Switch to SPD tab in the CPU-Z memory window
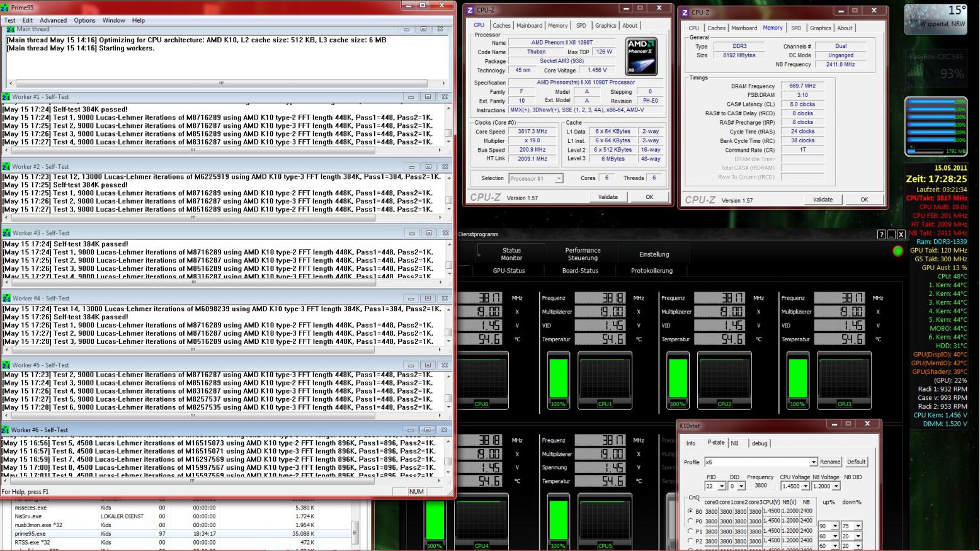 [796, 28]
